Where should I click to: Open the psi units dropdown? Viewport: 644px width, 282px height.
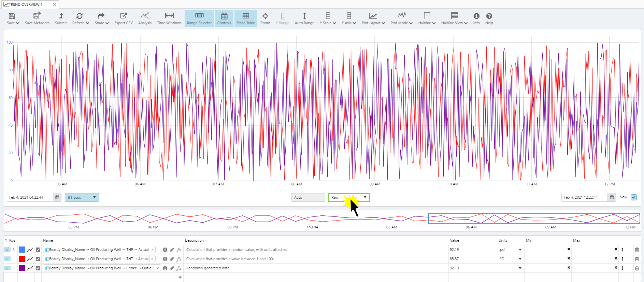[511, 250]
